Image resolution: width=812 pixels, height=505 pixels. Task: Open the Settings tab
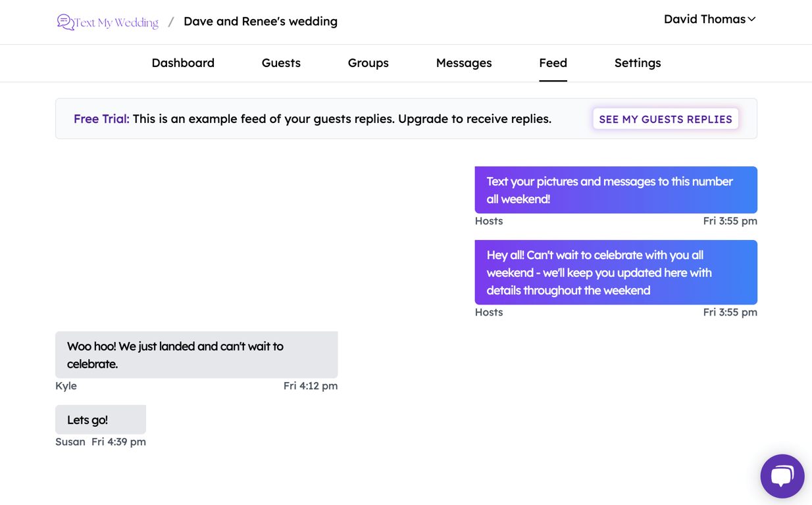point(637,62)
